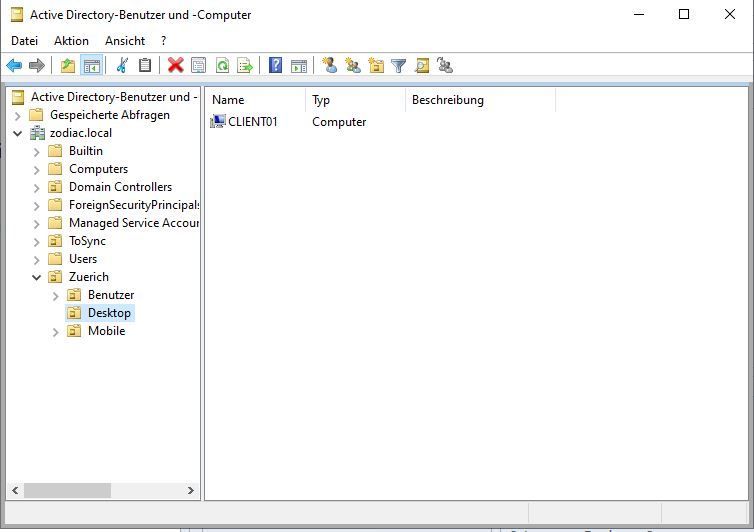
Task: Expand Managed Service Accounts container
Action: 37,224
